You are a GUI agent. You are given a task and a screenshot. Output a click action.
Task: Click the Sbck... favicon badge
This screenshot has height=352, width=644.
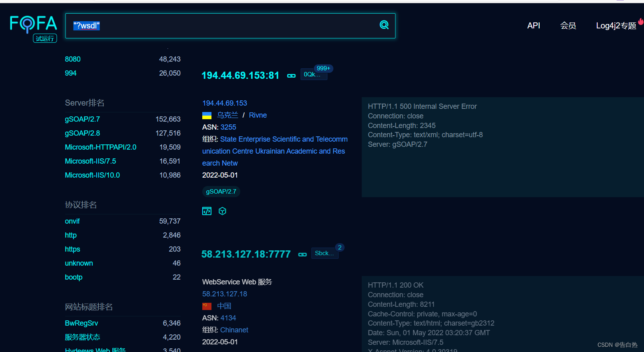[325, 253]
